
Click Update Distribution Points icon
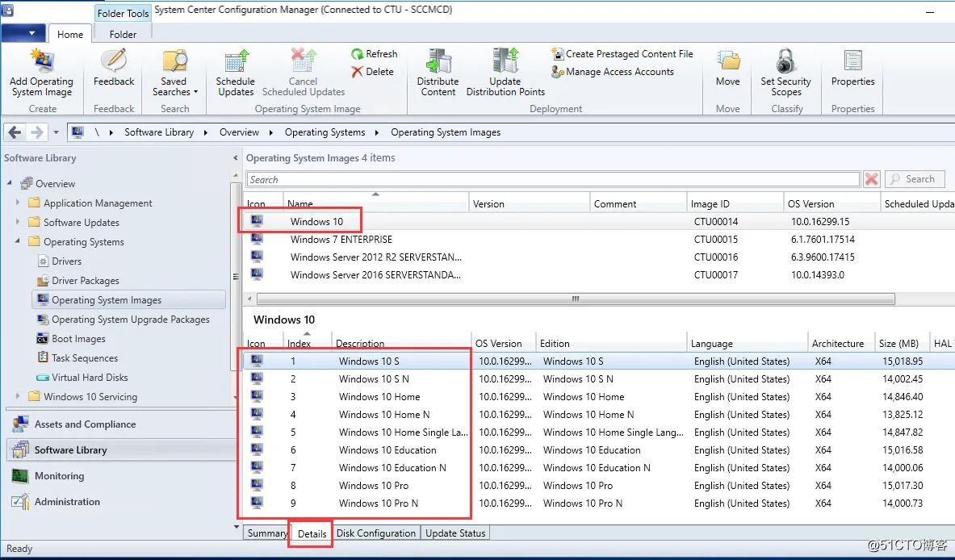(505, 61)
